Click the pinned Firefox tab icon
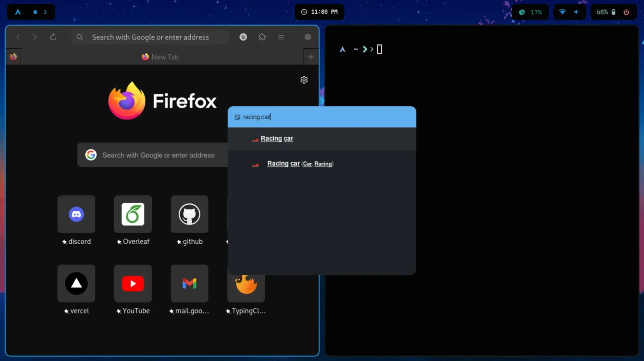 coord(13,57)
